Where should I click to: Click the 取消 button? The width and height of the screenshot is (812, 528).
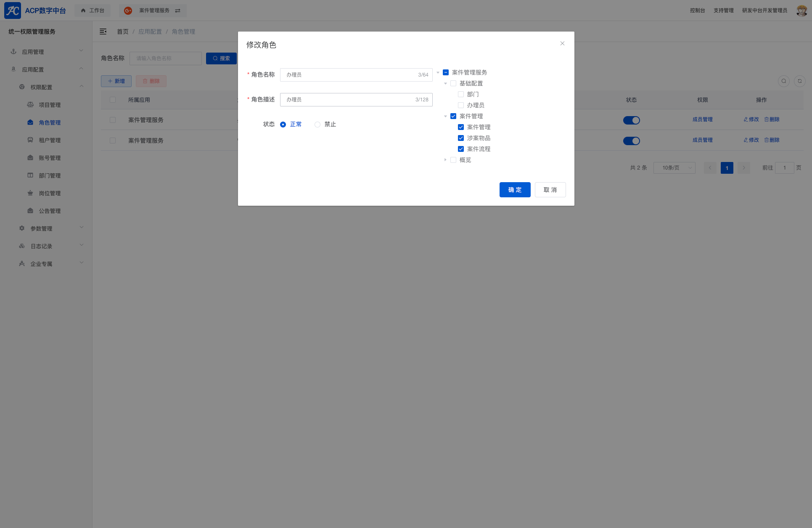point(550,190)
